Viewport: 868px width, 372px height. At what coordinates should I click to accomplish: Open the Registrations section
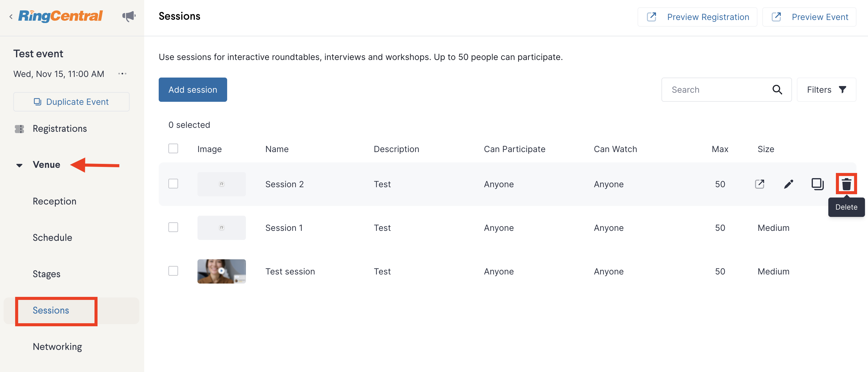tap(60, 128)
